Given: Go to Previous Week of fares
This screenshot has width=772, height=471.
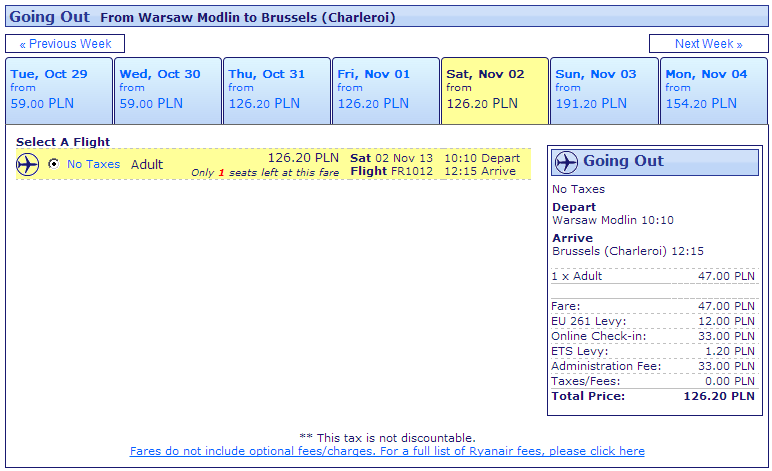Looking at the screenshot, I should (x=65, y=44).
